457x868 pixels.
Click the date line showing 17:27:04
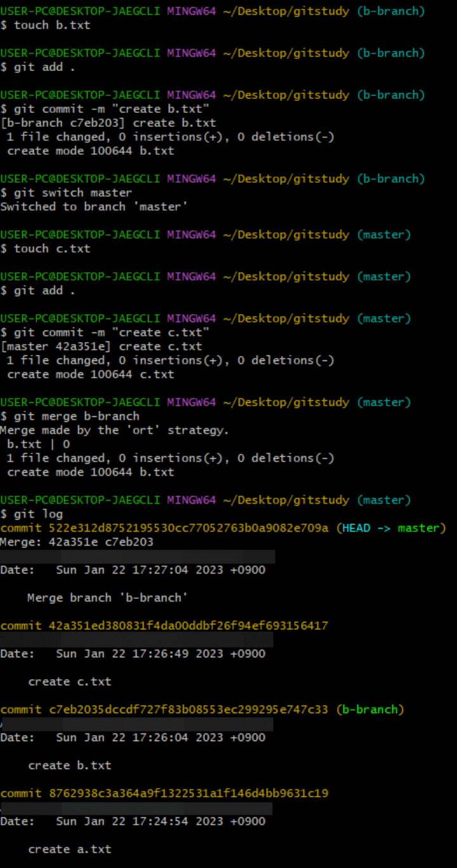[133, 570]
